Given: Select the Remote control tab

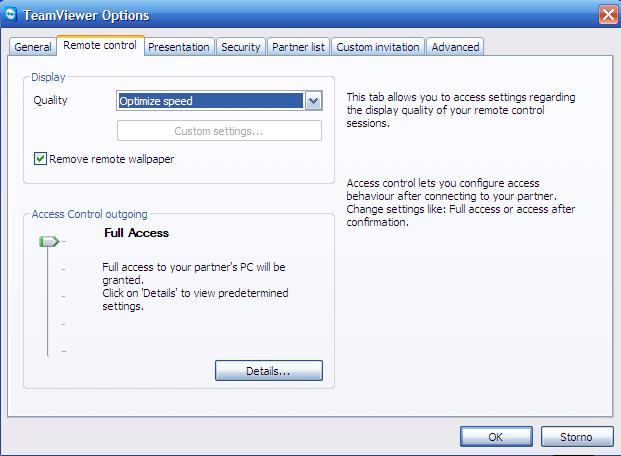Looking at the screenshot, I should pyautogui.click(x=100, y=46).
